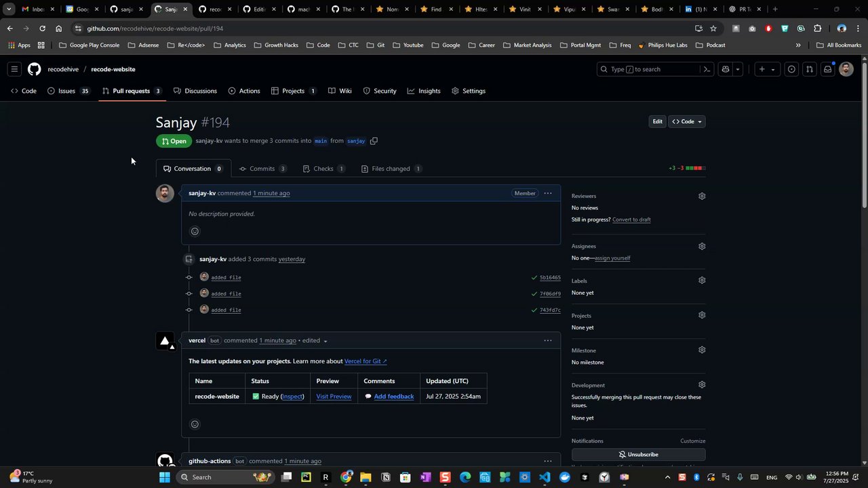Viewport: 868px width, 488px height.
Task: Click the Edit title button
Action: pos(657,121)
